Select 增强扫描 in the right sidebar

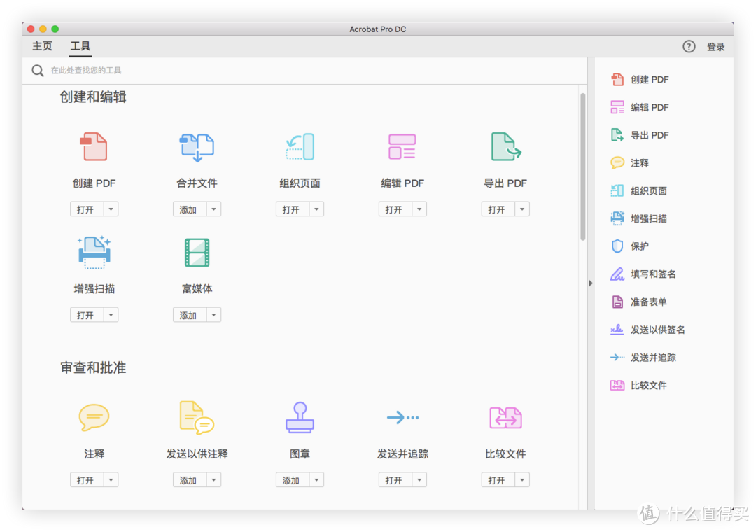point(639,218)
